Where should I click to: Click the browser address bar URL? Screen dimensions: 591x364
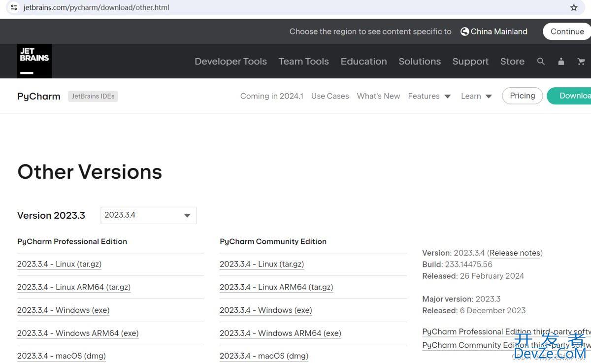(97, 7)
